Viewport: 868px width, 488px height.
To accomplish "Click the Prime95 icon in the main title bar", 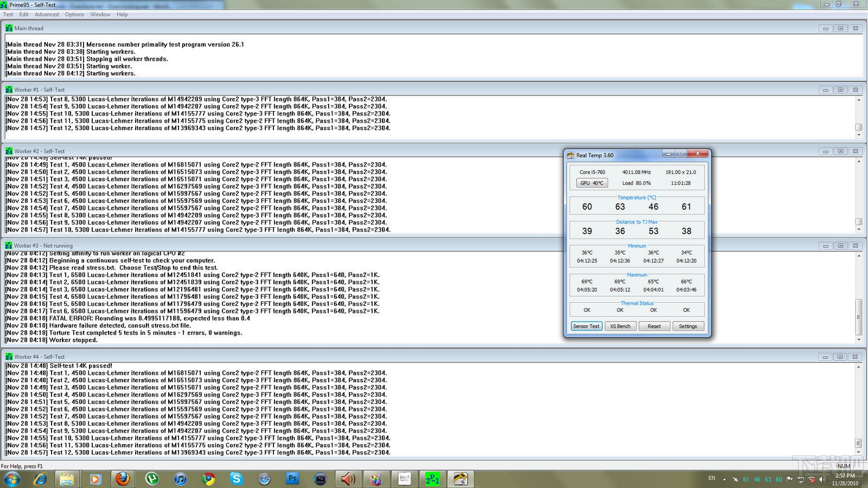I will tap(4, 4).
